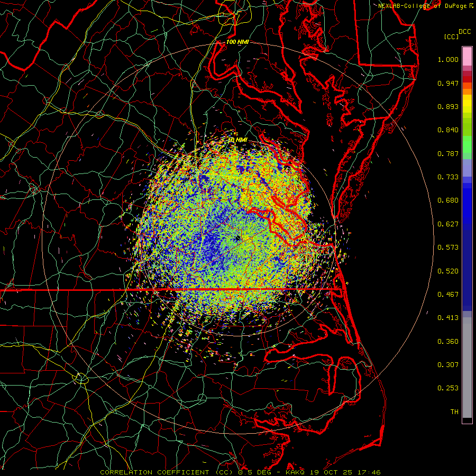Click the 0.253 legend value
This screenshot has height=476, width=476.
click(x=448, y=388)
